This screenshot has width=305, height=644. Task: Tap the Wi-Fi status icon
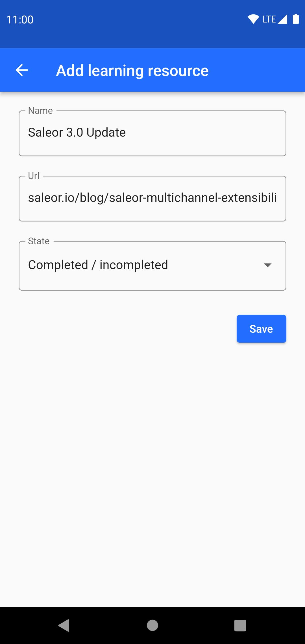253,19
